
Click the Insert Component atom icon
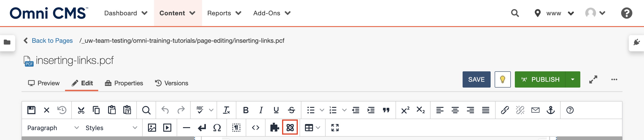pos(290,128)
